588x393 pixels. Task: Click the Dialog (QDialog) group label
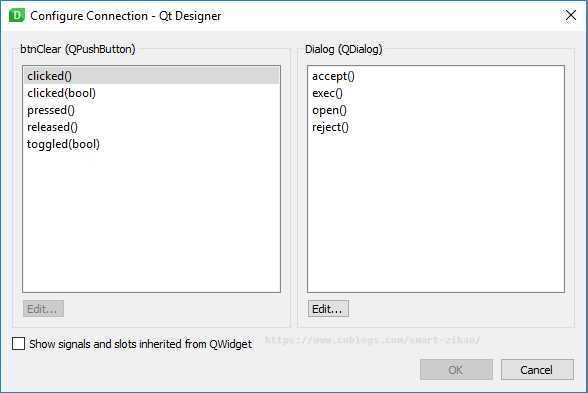[x=344, y=49]
